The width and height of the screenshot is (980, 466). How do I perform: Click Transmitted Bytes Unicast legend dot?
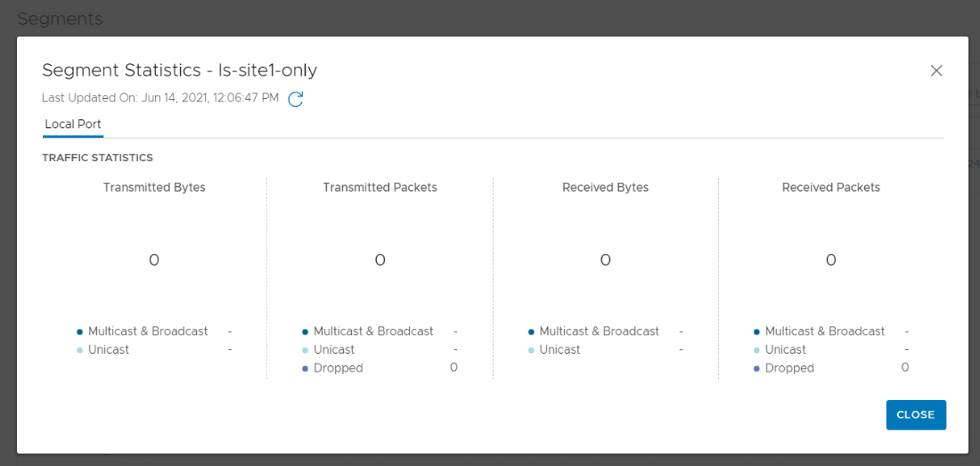coord(80,350)
